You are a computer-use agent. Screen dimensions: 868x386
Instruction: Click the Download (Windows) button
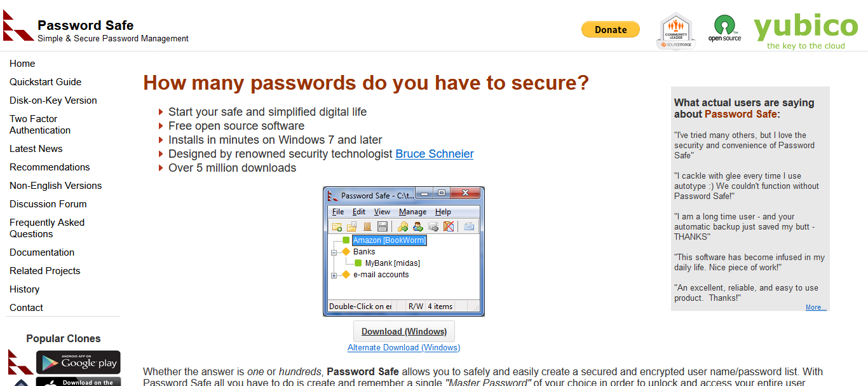pyautogui.click(x=403, y=331)
